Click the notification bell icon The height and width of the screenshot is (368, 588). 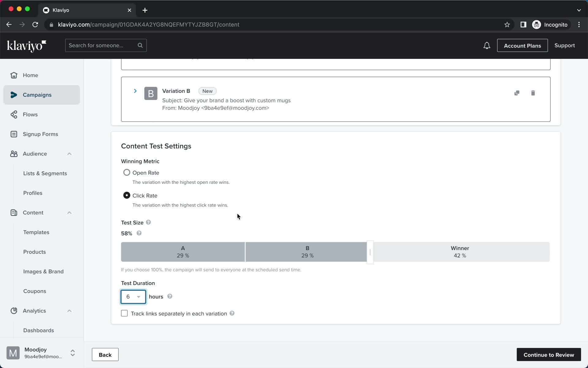click(x=487, y=45)
